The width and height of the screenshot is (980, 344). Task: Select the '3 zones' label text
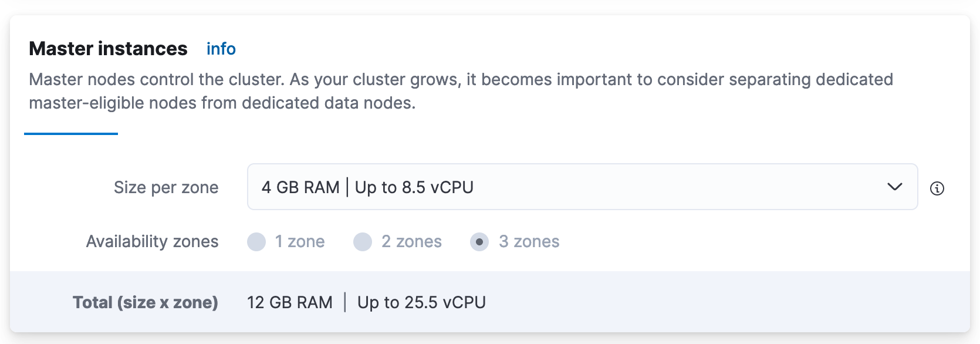point(530,241)
